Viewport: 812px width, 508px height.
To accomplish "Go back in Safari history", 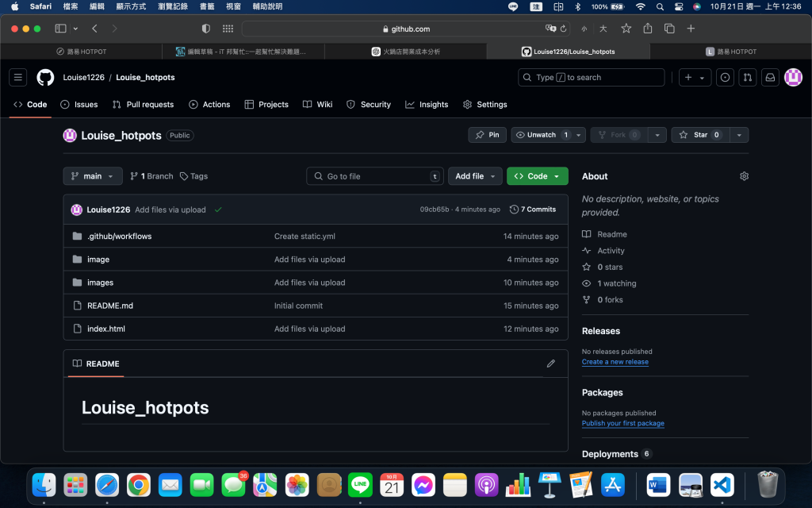I will point(95,29).
